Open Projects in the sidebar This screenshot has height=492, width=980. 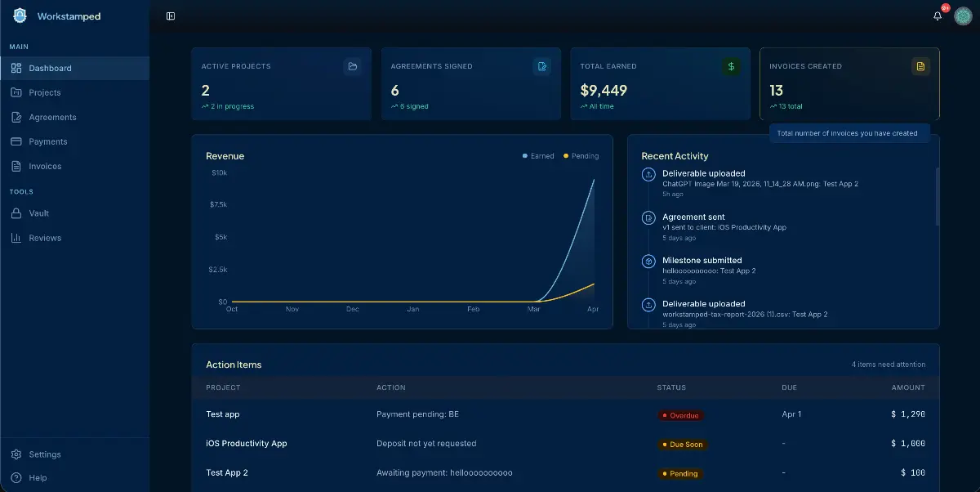click(x=45, y=92)
